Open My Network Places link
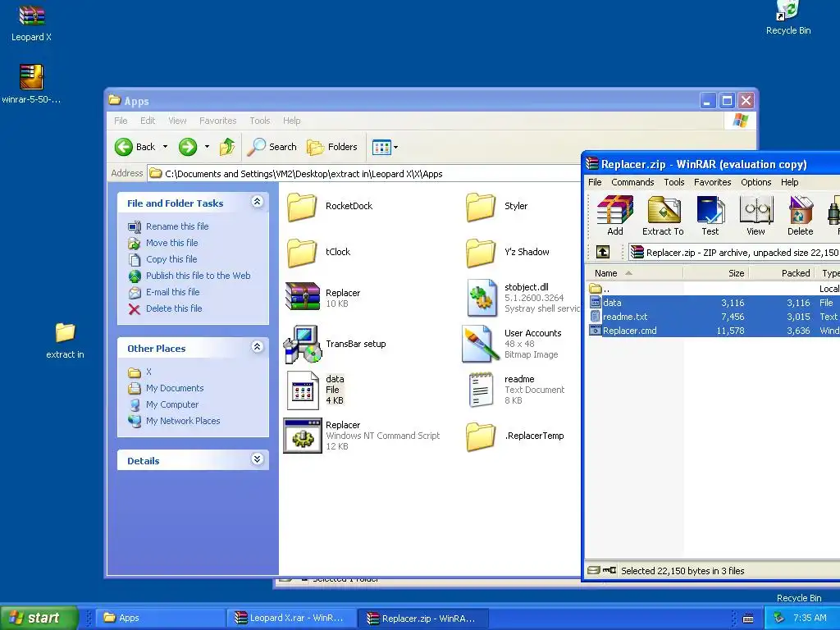840x630 pixels. click(183, 421)
